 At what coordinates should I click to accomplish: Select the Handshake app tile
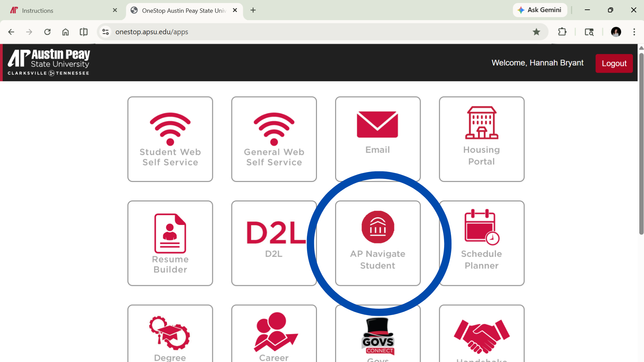481,339
